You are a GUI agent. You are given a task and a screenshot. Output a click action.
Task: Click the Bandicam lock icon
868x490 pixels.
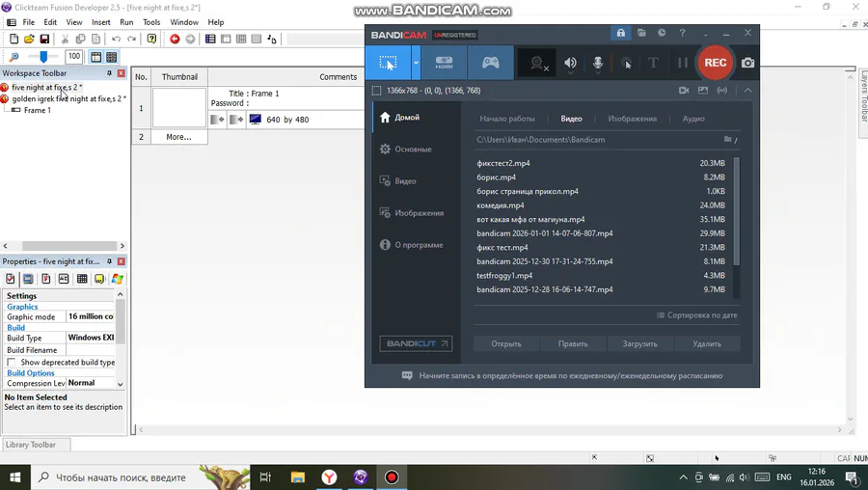point(620,33)
